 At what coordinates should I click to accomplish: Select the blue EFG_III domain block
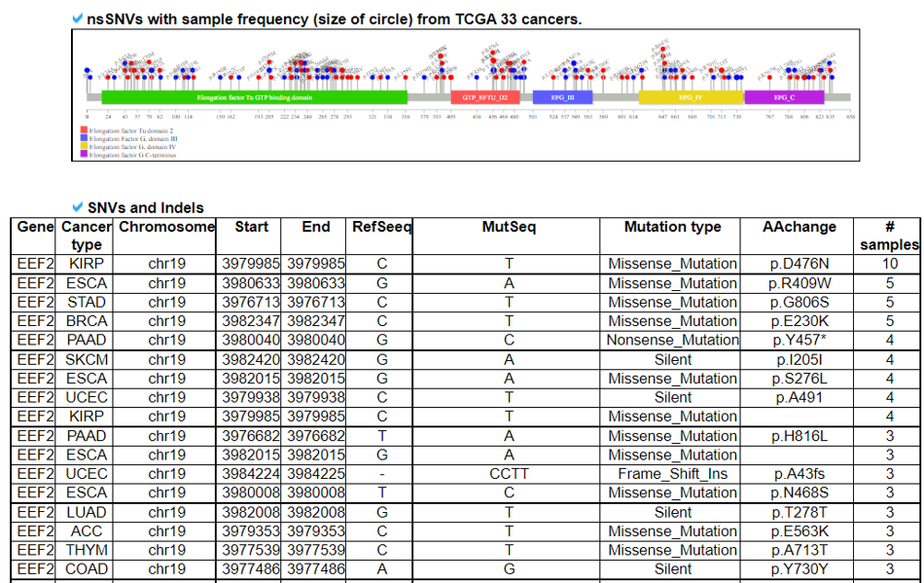pos(563,97)
